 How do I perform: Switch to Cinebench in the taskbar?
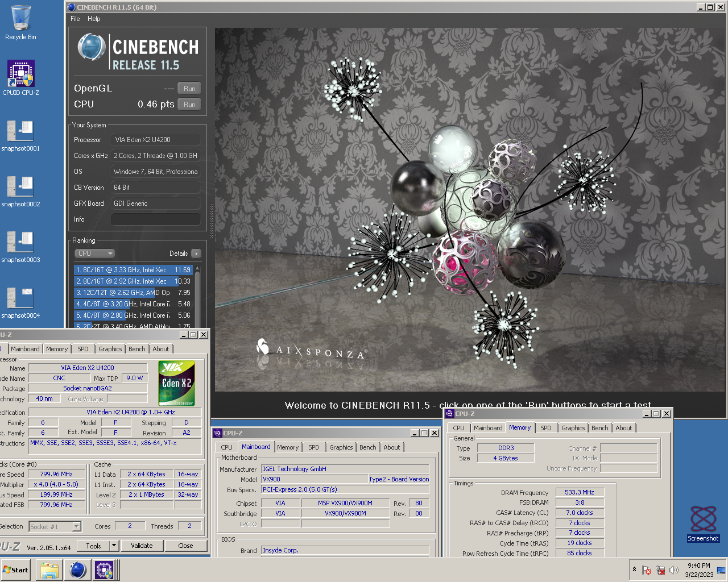click(x=77, y=570)
